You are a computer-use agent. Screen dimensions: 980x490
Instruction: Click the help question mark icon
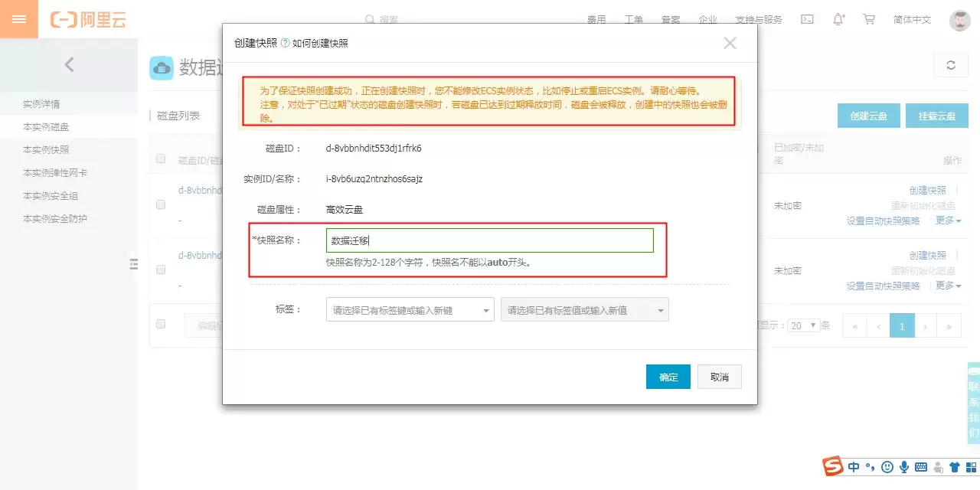[x=286, y=43]
